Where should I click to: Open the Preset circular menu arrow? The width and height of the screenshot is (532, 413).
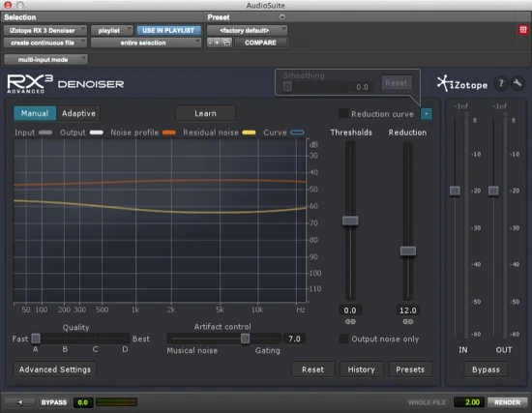pyautogui.click(x=281, y=17)
